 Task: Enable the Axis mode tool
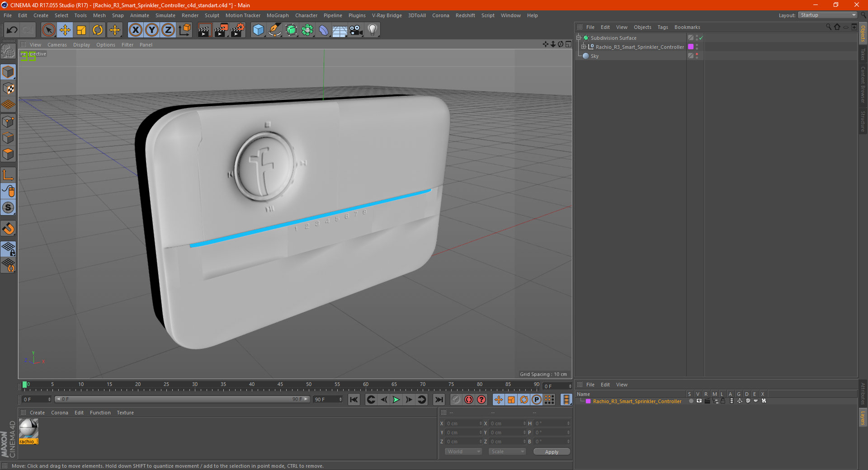tap(8, 175)
